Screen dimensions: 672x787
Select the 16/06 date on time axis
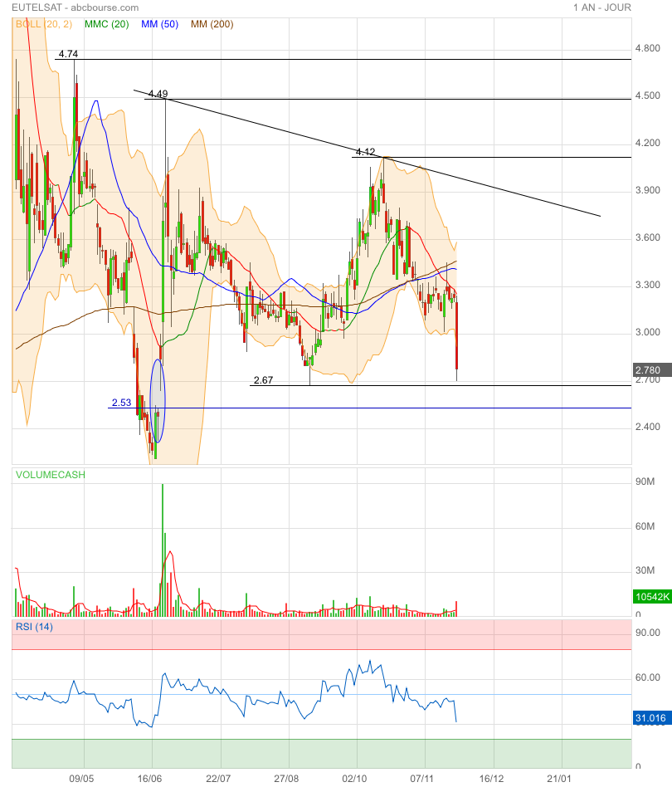(149, 779)
